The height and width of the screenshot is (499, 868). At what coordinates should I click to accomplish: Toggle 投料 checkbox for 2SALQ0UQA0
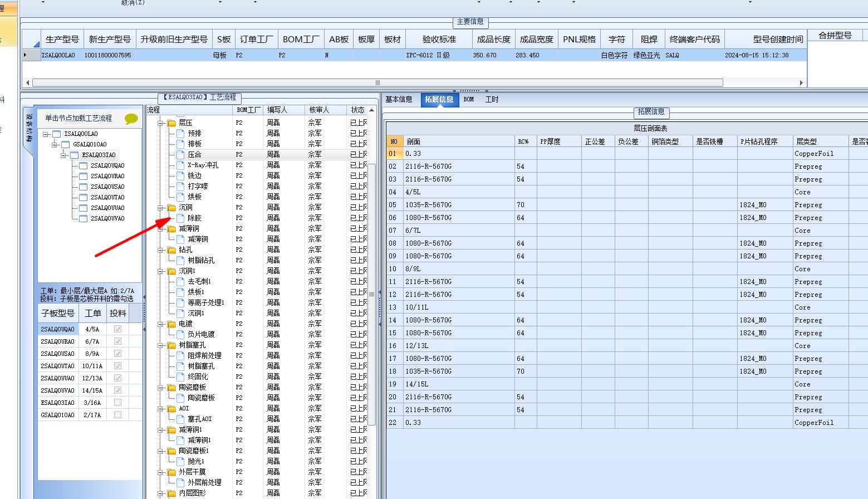coord(117,329)
